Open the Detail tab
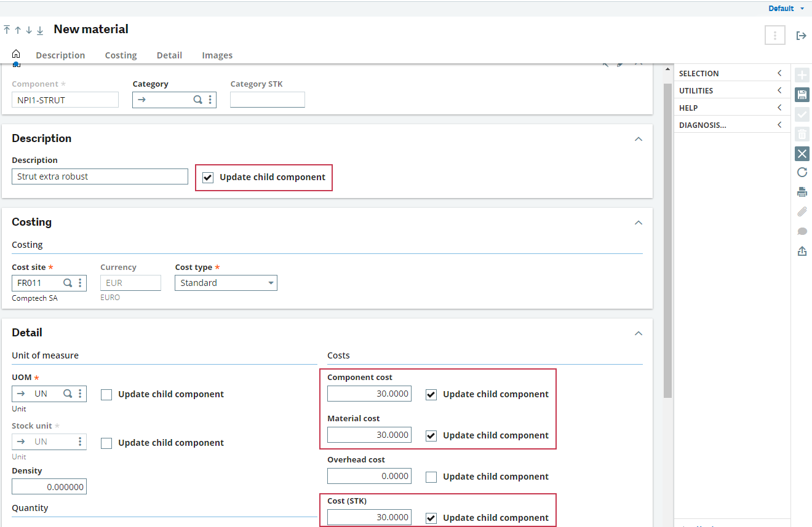The width and height of the screenshot is (812, 527). (169, 55)
